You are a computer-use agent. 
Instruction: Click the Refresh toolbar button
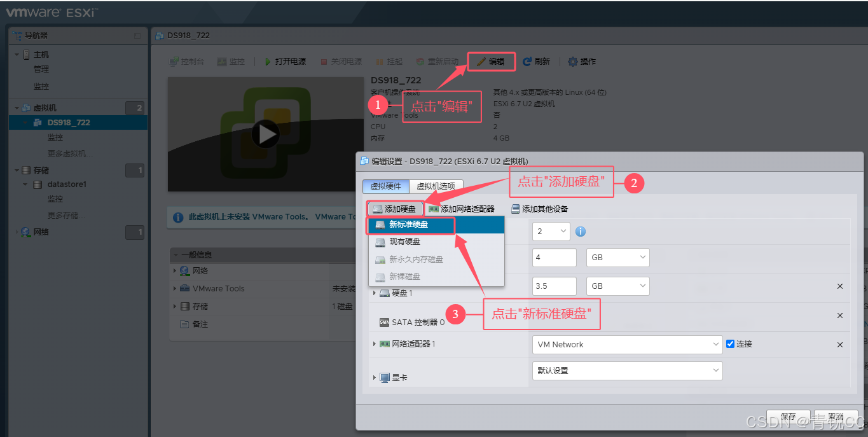click(536, 62)
